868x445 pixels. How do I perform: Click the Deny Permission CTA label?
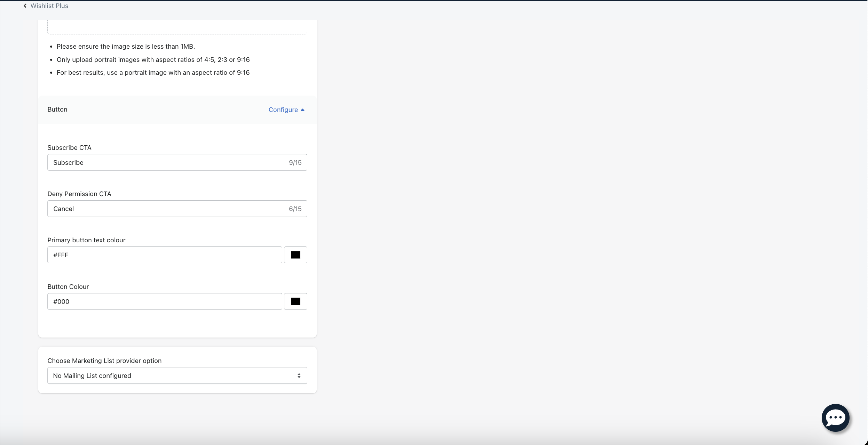click(x=79, y=194)
